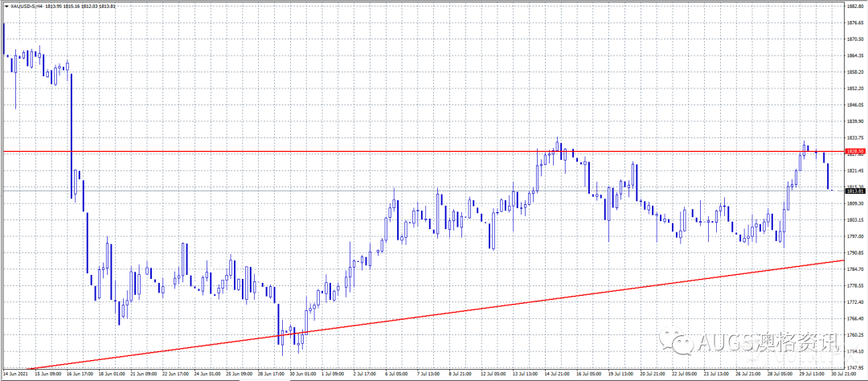Click the 1754.10 price axis label
The width and height of the screenshot is (868, 381).
tap(854, 351)
